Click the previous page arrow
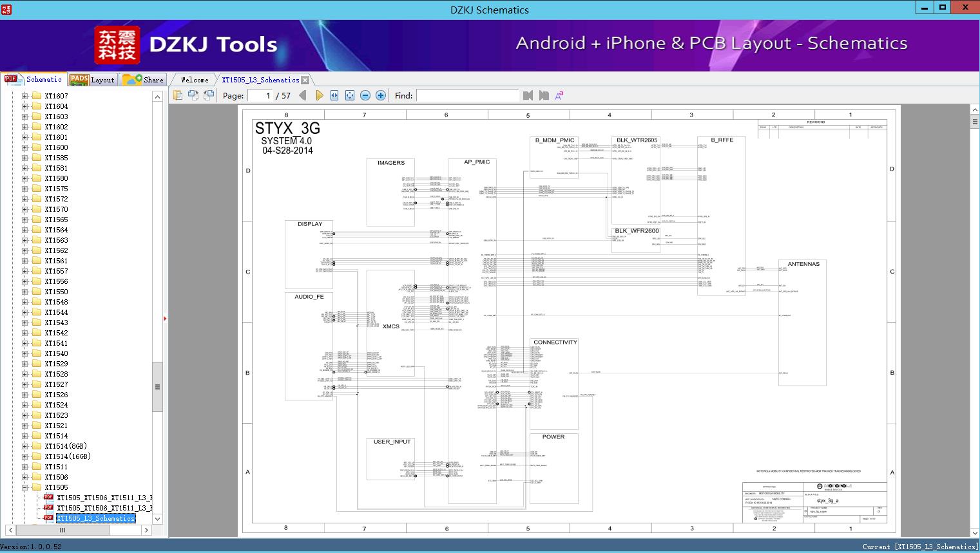Image resolution: width=980 pixels, height=553 pixels. 303,95
